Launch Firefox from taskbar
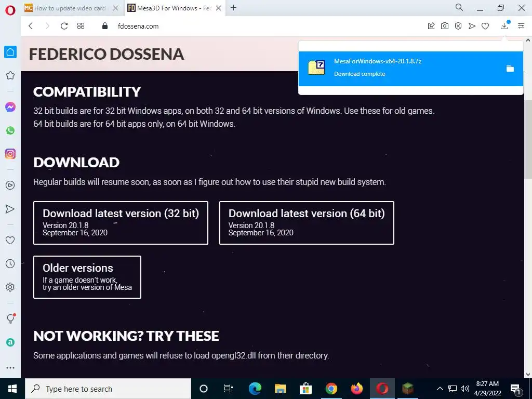Screen dimensions: 532x399 [x=356, y=389]
